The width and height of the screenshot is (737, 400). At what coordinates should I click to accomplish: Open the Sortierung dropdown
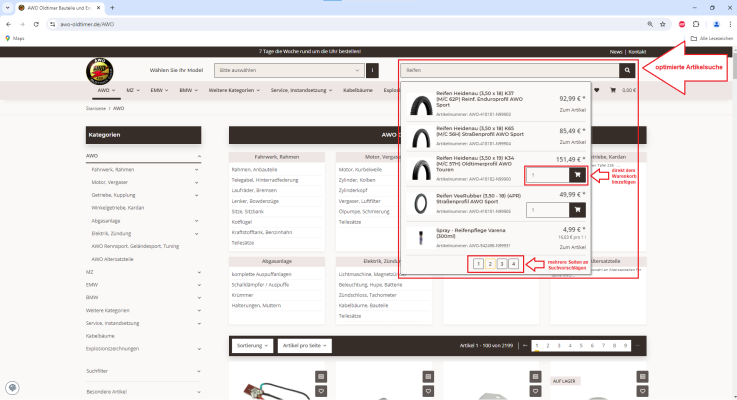click(252, 345)
